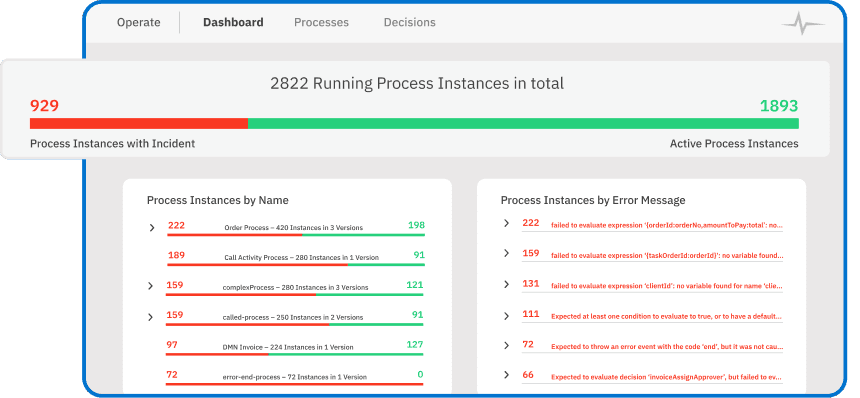Open error message 'failed to evaluate expression '{orderId:orderNo'
The width and height of the screenshot is (860, 398).
point(667,225)
